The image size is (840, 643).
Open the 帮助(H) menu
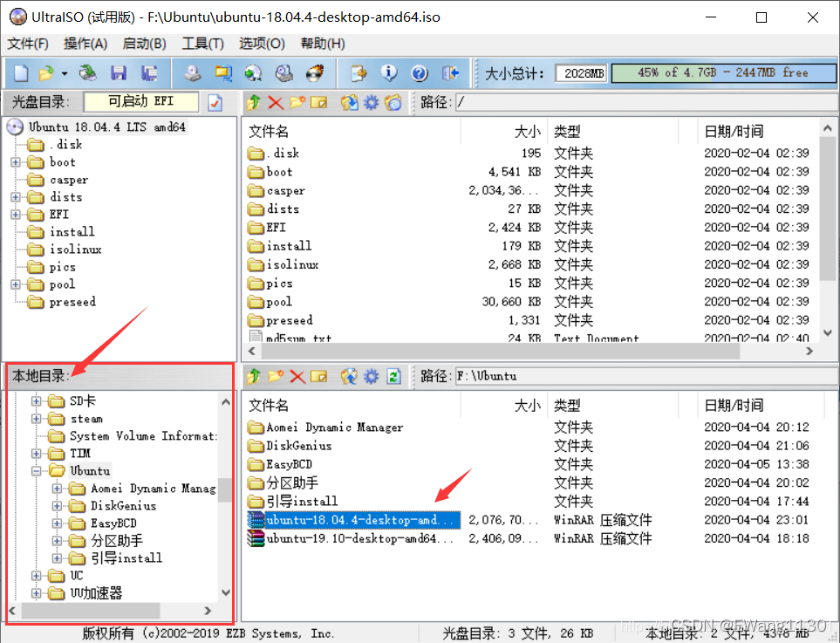pos(323,44)
